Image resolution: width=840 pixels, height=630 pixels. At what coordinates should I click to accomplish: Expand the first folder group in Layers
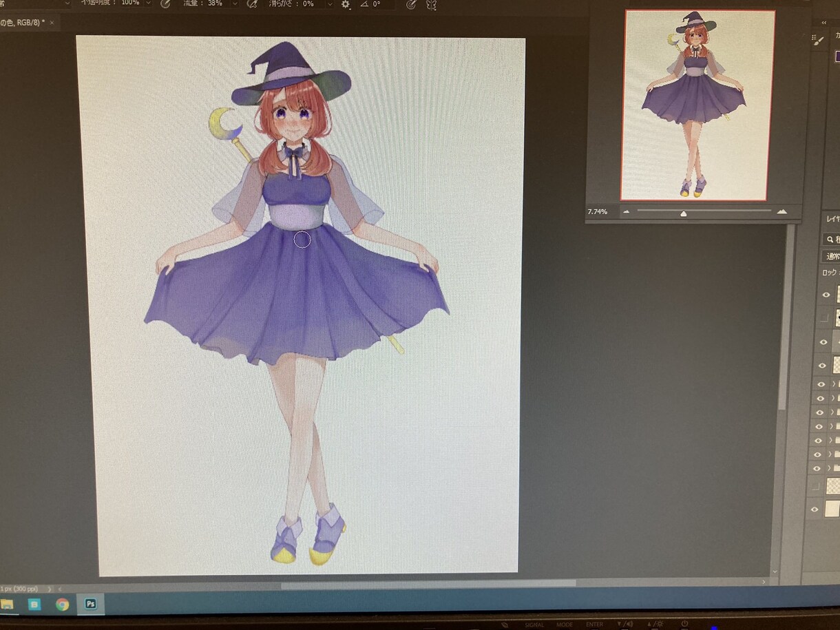tap(832, 384)
